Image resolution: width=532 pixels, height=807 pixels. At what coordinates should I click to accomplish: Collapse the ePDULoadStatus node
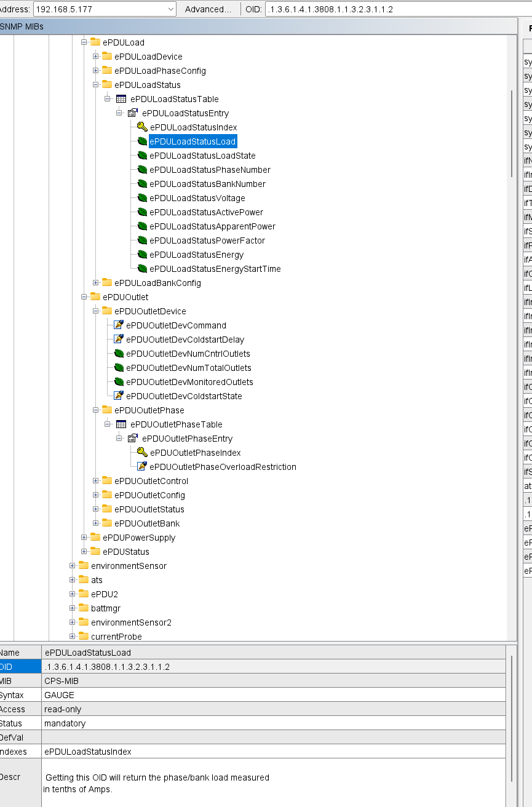95,85
